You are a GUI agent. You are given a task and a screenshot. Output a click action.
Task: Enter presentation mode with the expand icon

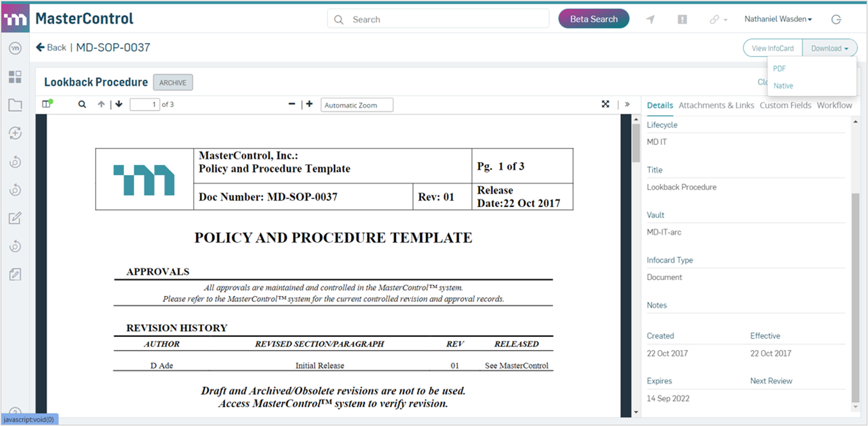click(x=605, y=104)
